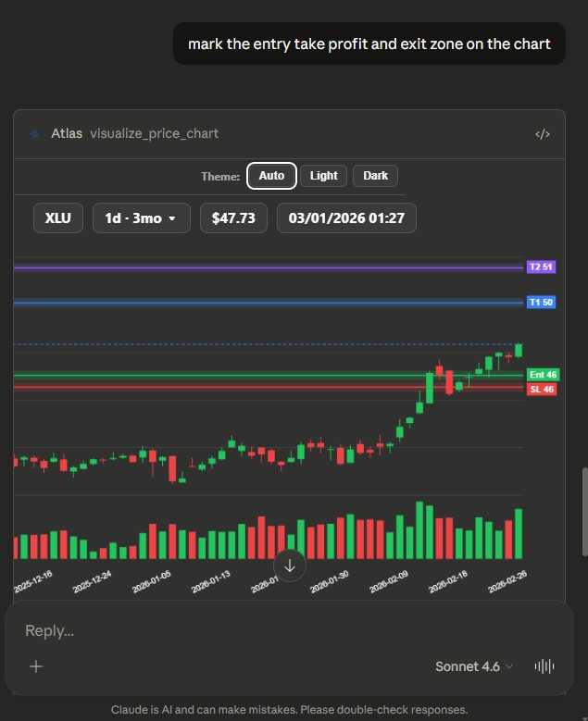Click the $47.73 price button
Image resolution: width=588 pixels, height=721 pixels.
pyautogui.click(x=233, y=218)
